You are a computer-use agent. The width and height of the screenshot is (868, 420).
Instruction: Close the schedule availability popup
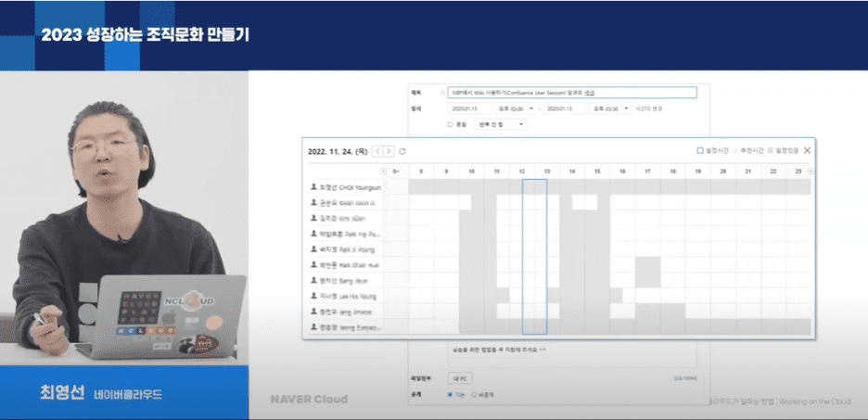(807, 150)
